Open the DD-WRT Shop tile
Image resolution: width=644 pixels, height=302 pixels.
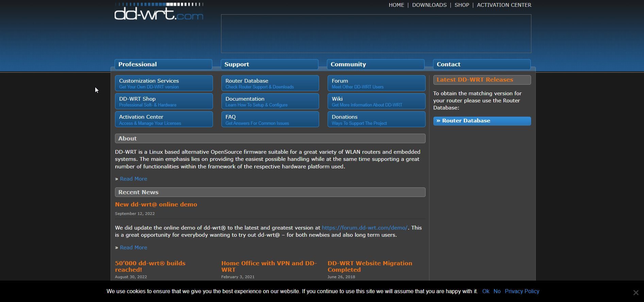coord(164,101)
